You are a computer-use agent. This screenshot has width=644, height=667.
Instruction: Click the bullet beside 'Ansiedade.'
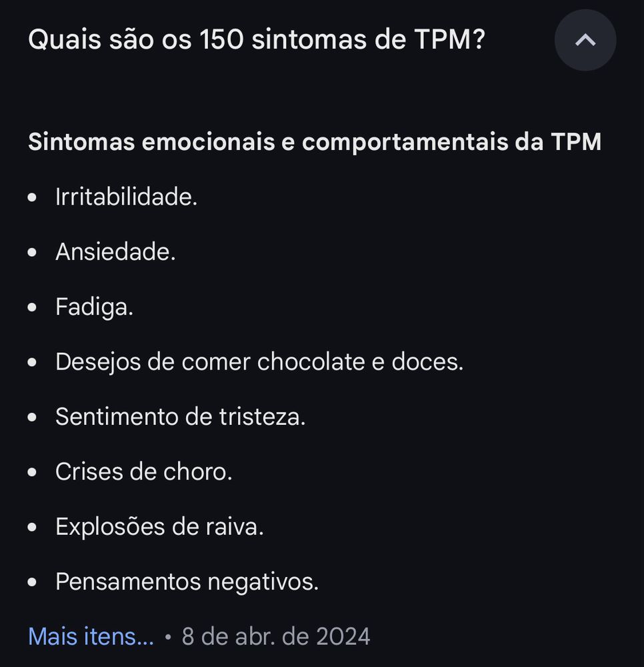(x=32, y=252)
